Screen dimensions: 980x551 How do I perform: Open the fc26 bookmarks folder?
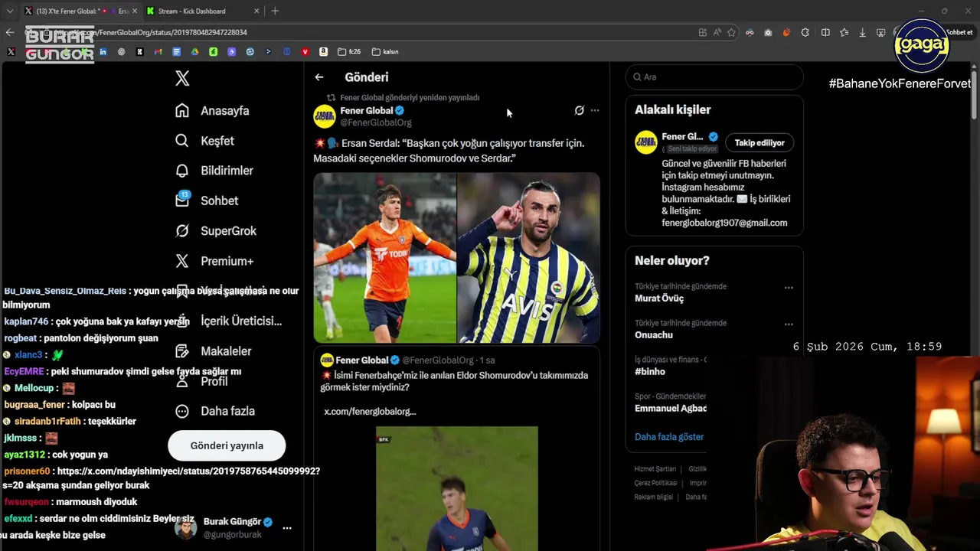pyautogui.click(x=350, y=52)
